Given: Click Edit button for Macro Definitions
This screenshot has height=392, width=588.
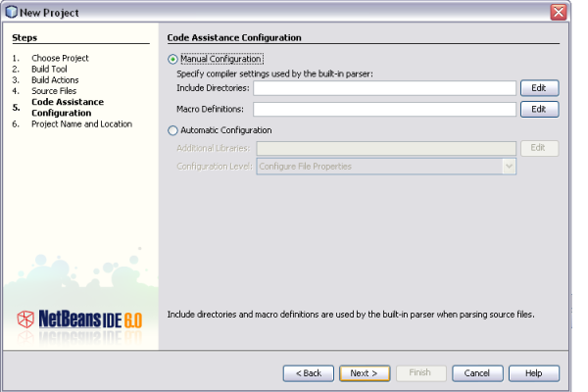Looking at the screenshot, I should 539,109.
